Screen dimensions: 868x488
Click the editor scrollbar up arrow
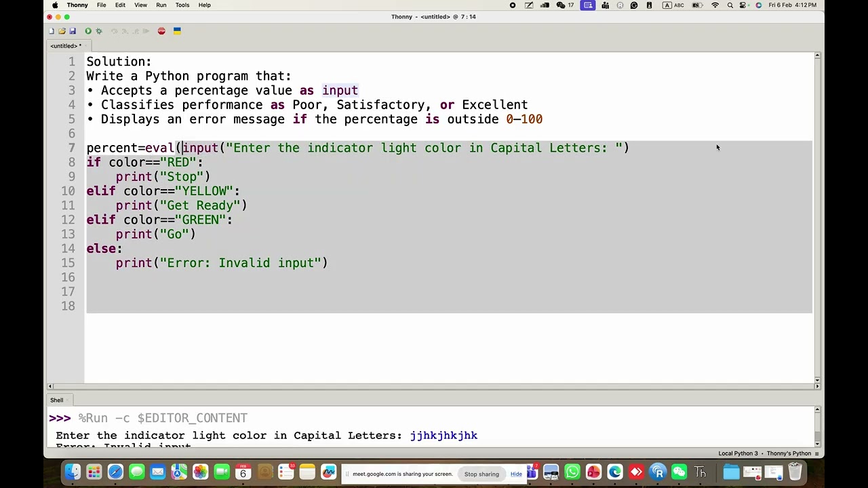coord(817,56)
